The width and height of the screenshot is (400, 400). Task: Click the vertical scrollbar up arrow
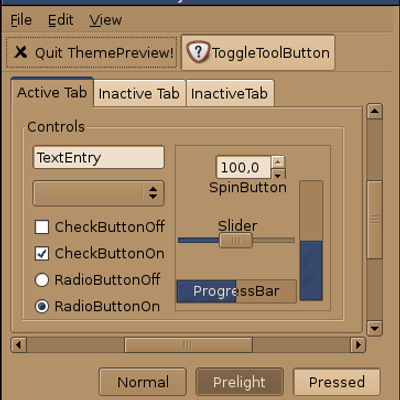(374, 111)
